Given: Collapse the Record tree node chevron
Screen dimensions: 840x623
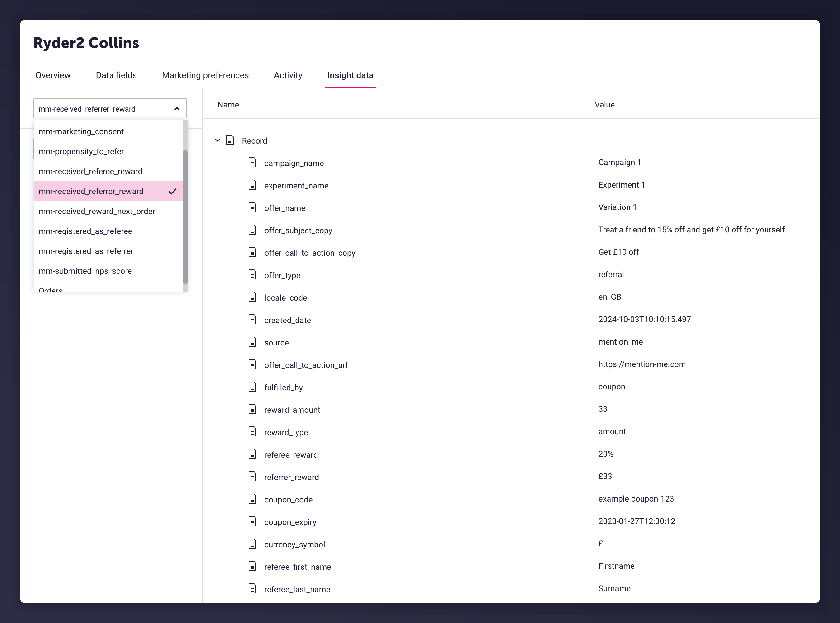Looking at the screenshot, I should [x=218, y=140].
